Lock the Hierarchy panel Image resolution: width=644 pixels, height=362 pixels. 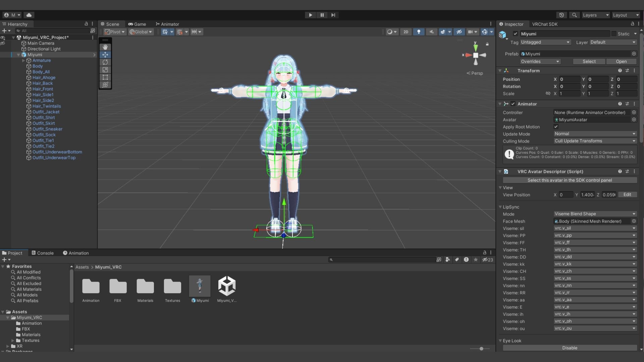point(86,24)
